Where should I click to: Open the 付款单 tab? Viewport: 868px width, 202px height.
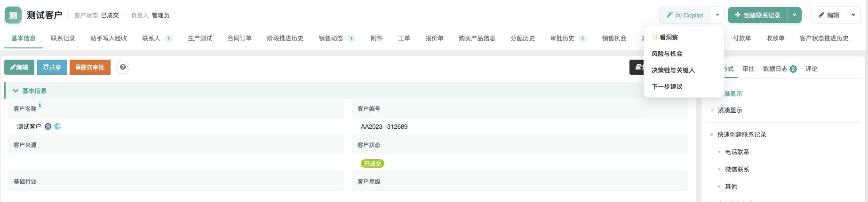(x=742, y=38)
